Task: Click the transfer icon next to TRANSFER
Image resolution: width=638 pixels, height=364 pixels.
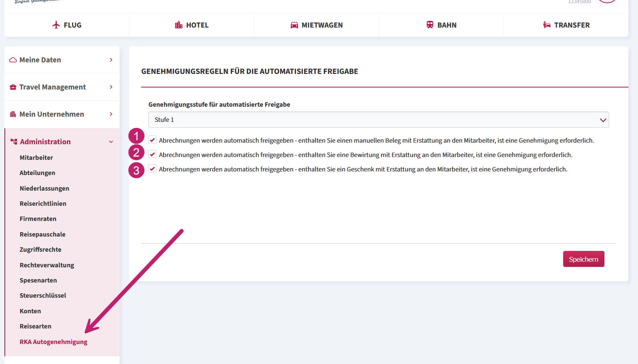Action: pyautogui.click(x=547, y=25)
